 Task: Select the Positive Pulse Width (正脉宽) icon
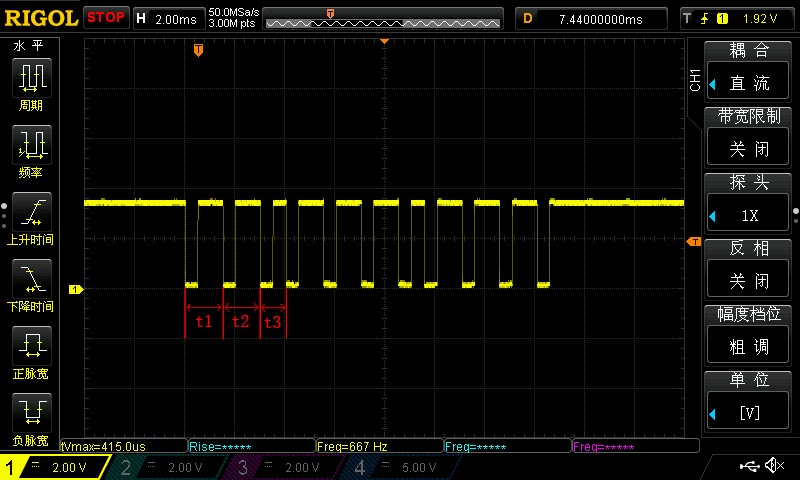31,346
